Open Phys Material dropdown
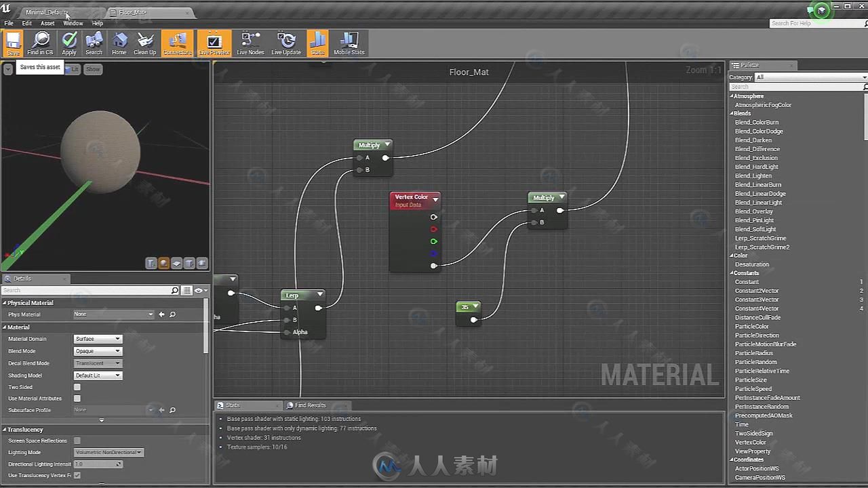This screenshot has height=488, width=868. click(114, 314)
